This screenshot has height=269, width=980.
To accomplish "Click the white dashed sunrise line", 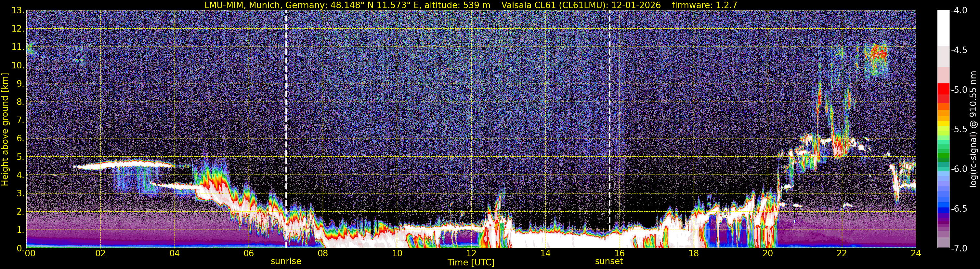I will click(x=286, y=129).
